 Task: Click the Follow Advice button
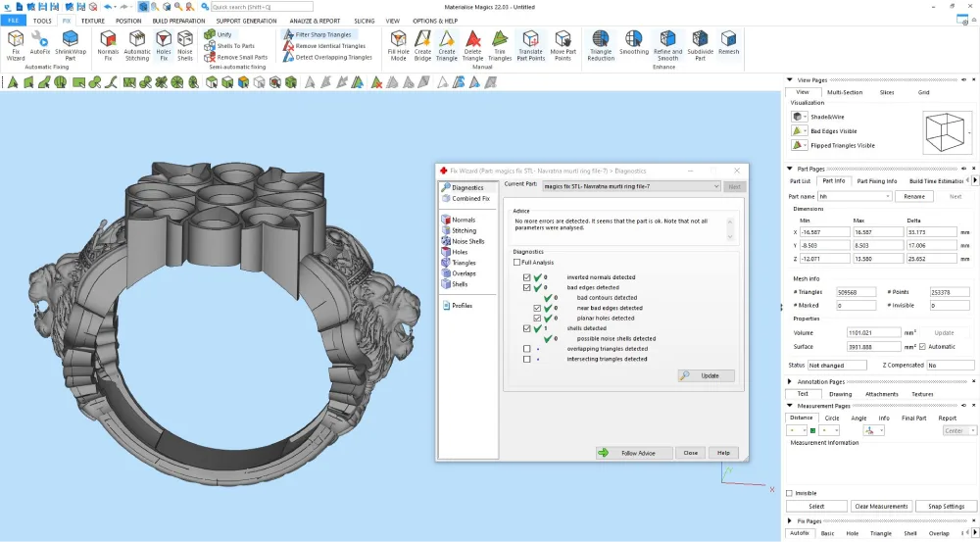tap(634, 453)
